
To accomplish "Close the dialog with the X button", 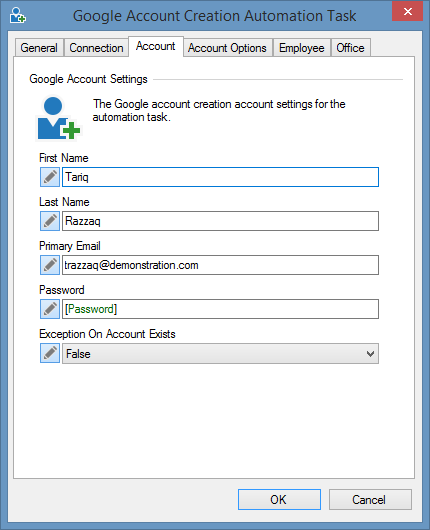I will point(407,11).
